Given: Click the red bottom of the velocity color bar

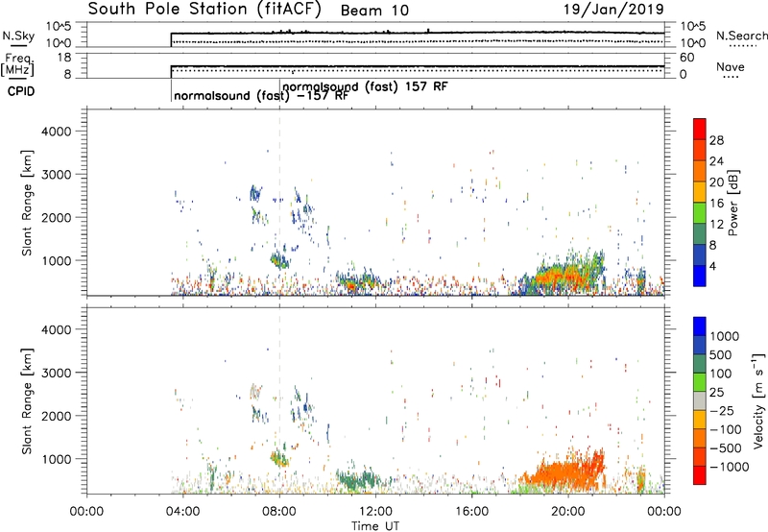Looking at the screenshot, I should (x=700, y=475).
